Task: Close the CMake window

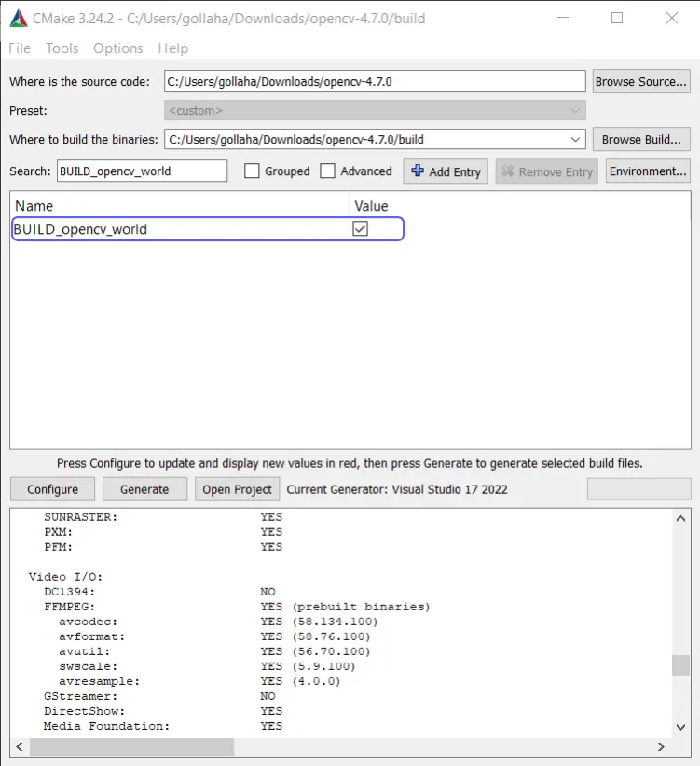Action: 672,18
